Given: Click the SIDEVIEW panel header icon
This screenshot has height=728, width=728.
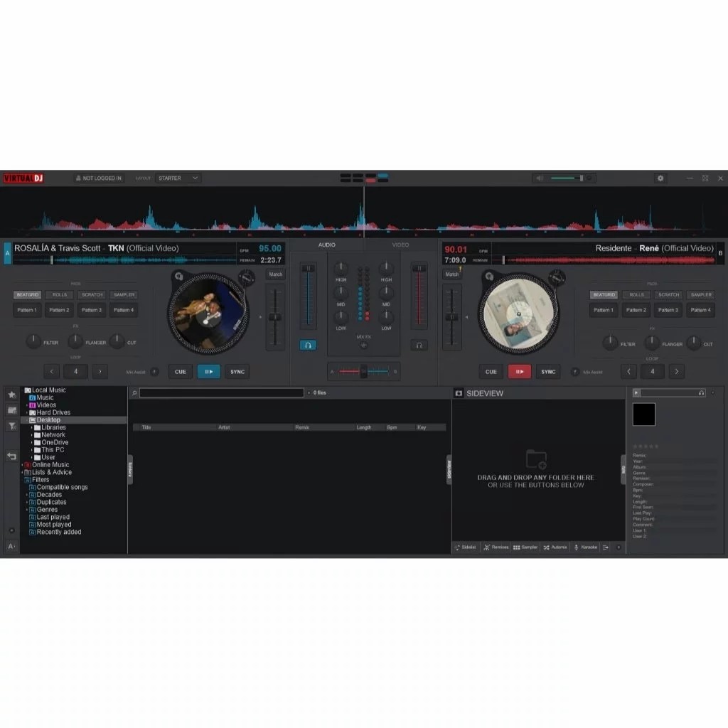Looking at the screenshot, I should click(x=459, y=393).
